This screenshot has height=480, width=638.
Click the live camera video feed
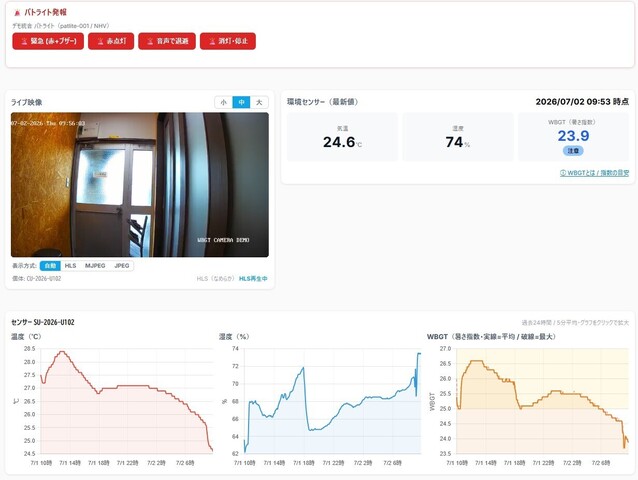[x=140, y=185]
